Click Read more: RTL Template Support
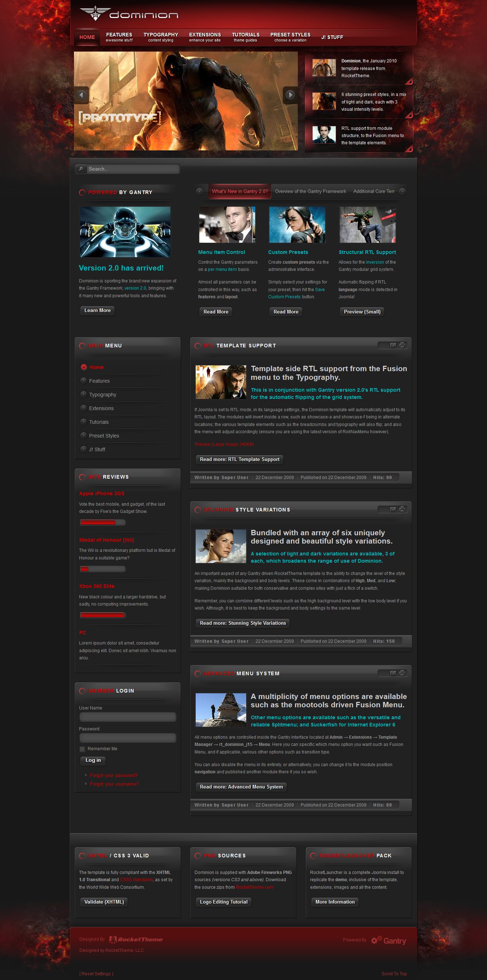The height and width of the screenshot is (980, 487). tap(239, 459)
